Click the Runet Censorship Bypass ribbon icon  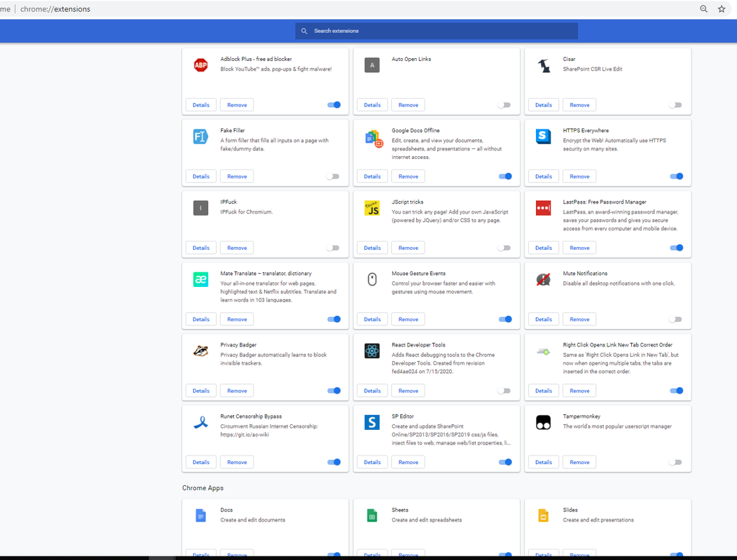[200, 422]
